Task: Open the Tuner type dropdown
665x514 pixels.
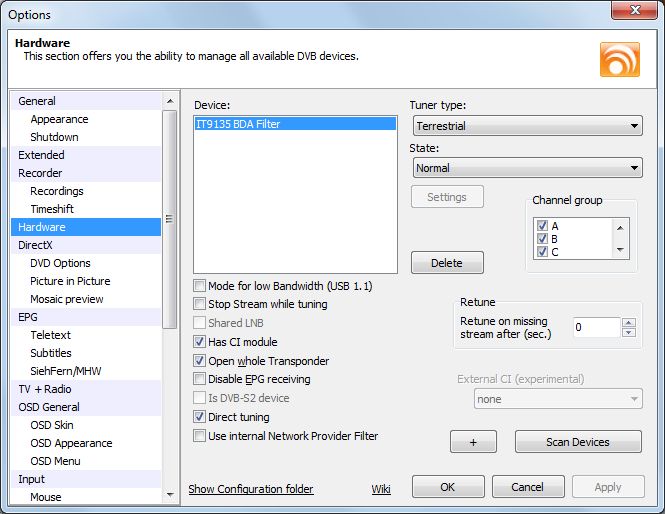Action: click(526, 126)
